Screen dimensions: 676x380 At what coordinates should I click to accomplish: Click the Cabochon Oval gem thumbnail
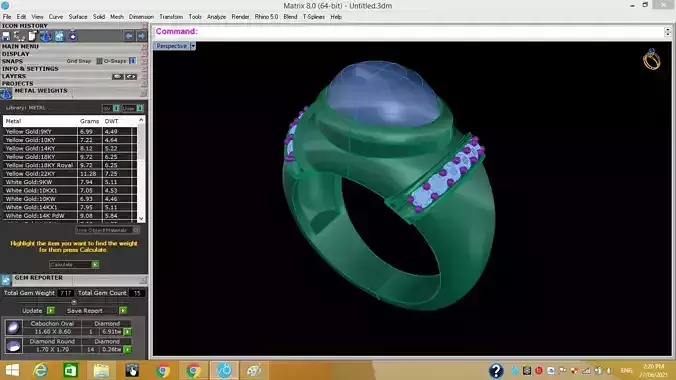click(x=13, y=327)
